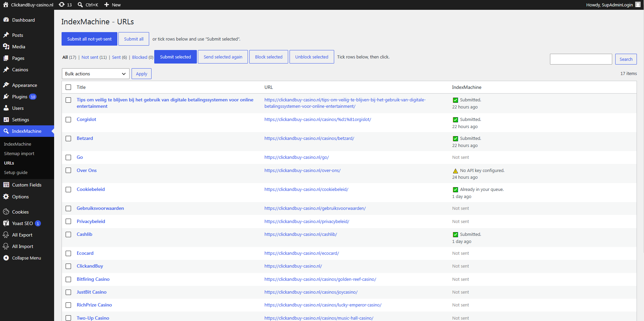Tick the checkbox for Bitfiring Casino row
Image resolution: width=644 pixels, height=321 pixels.
pyautogui.click(x=68, y=279)
